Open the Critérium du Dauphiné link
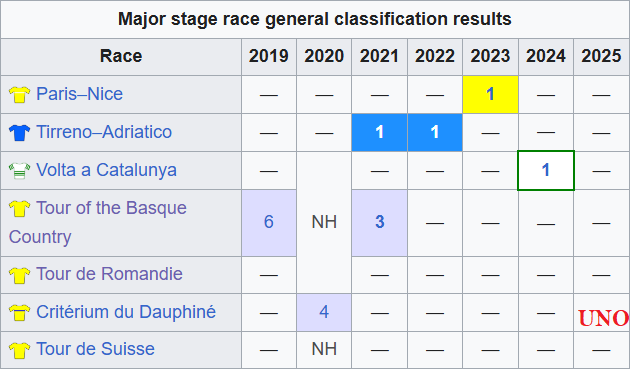Viewport: 634px width, 374px height. pos(126,312)
